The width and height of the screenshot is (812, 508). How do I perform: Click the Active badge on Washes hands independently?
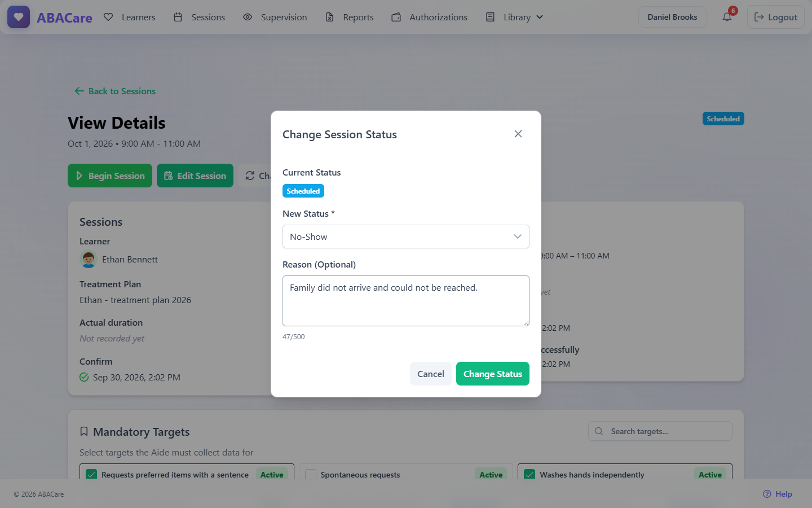710,475
